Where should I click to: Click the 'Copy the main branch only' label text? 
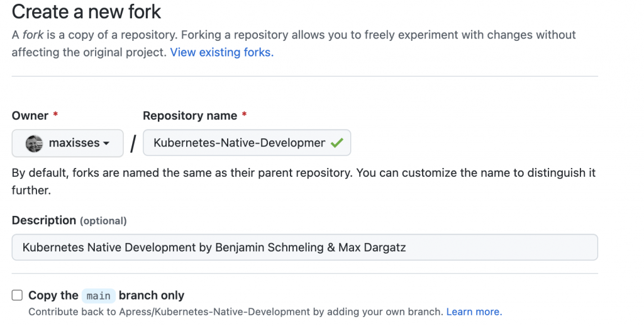click(106, 296)
